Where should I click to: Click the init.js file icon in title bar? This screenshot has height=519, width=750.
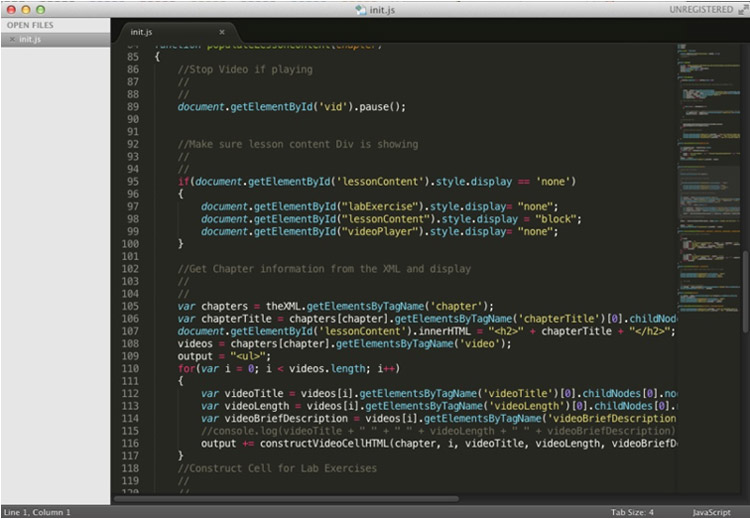(x=360, y=10)
